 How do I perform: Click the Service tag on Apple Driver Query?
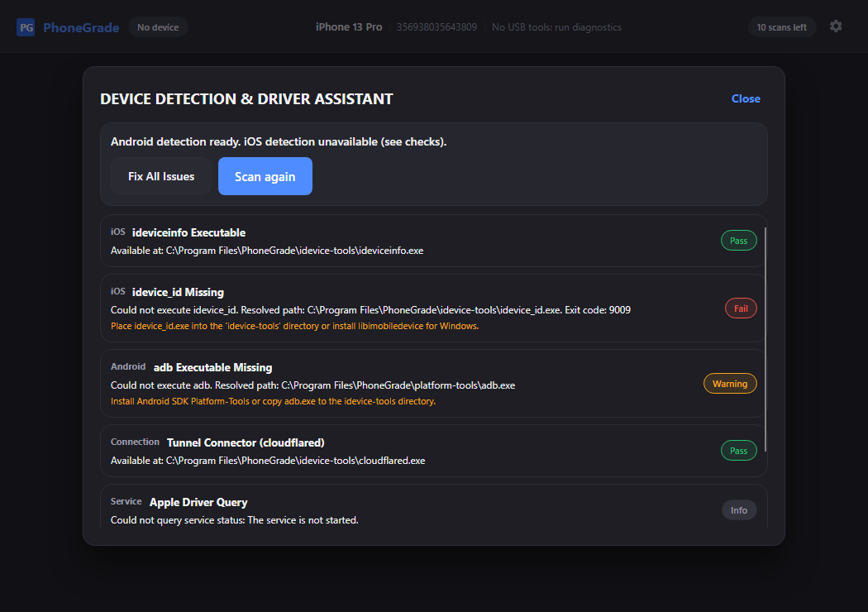tap(126, 501)
